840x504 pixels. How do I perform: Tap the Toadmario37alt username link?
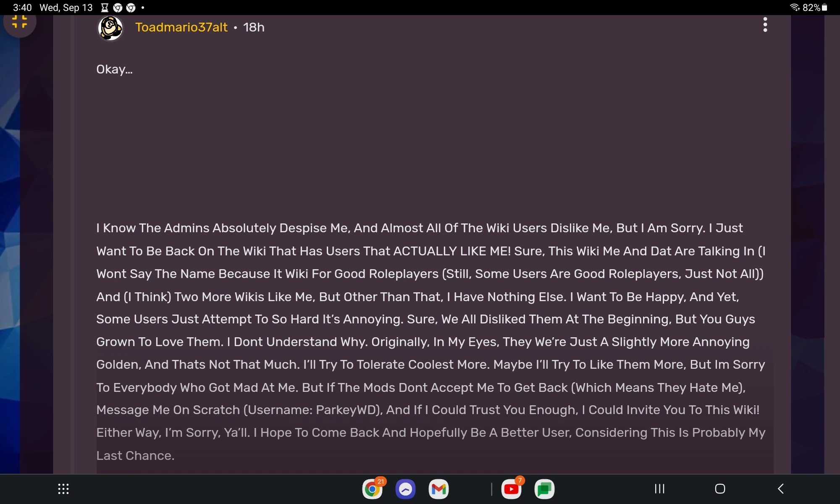pos(181,27)
